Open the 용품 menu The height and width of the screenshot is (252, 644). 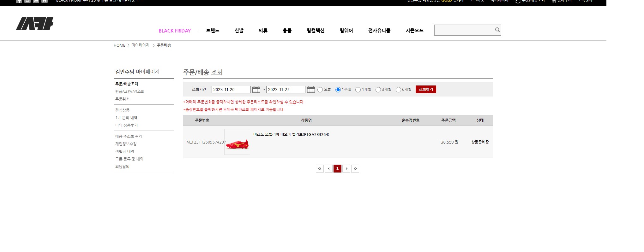[x=287, y=31]
